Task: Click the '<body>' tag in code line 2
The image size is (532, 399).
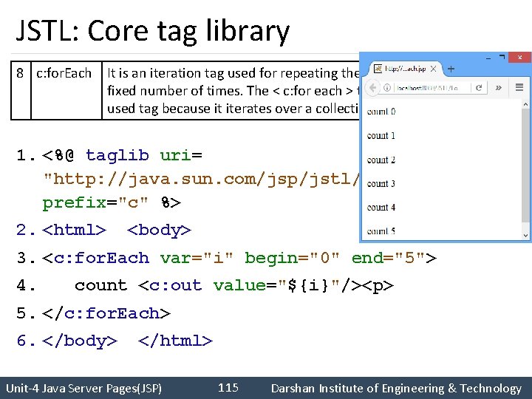Action: click(159, 230)
